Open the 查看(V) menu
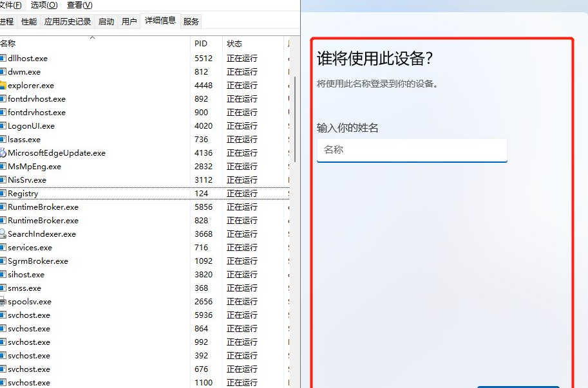The image size is (588, 388). pos(79,5)
